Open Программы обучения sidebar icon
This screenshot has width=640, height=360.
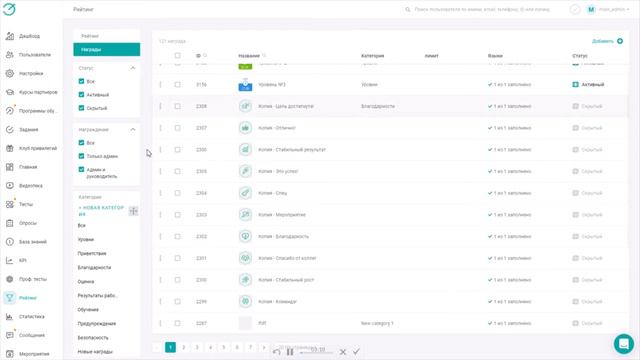10,111
